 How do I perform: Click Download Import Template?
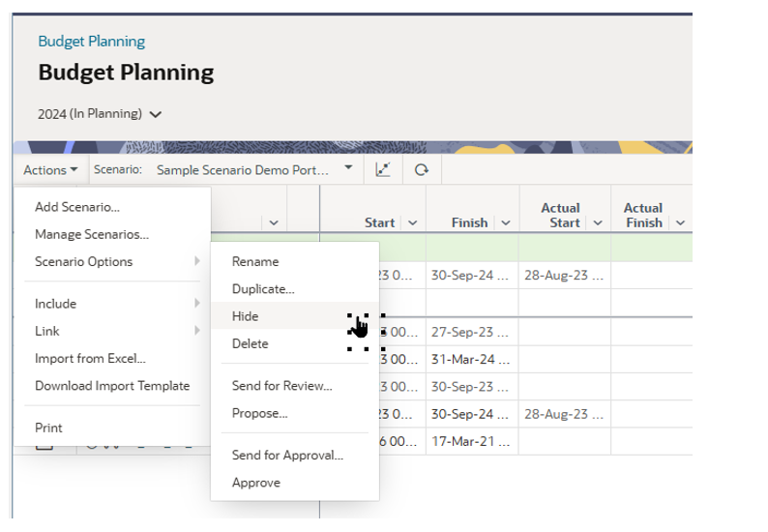click(112, 385)
